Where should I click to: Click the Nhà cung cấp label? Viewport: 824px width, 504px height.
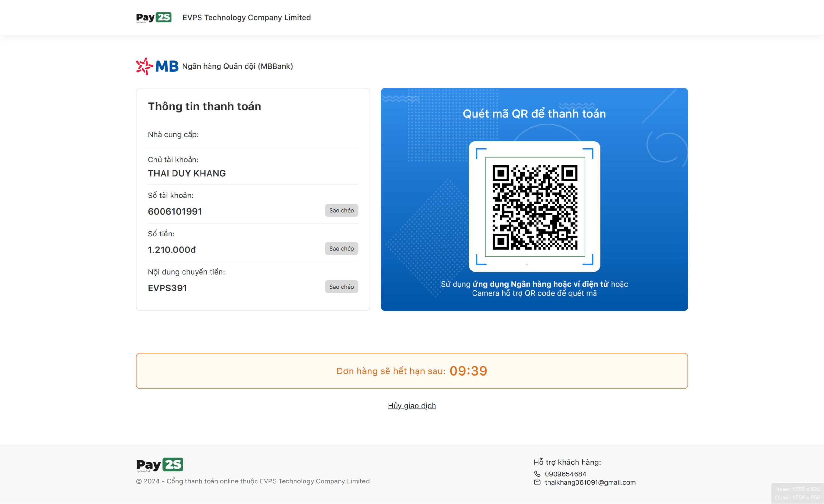coord(173,134)
